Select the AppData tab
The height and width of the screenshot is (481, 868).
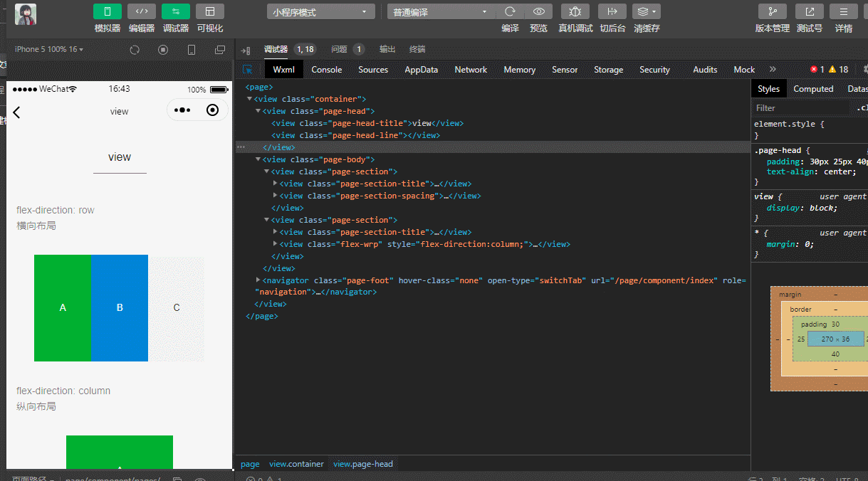tap(422, 70)
